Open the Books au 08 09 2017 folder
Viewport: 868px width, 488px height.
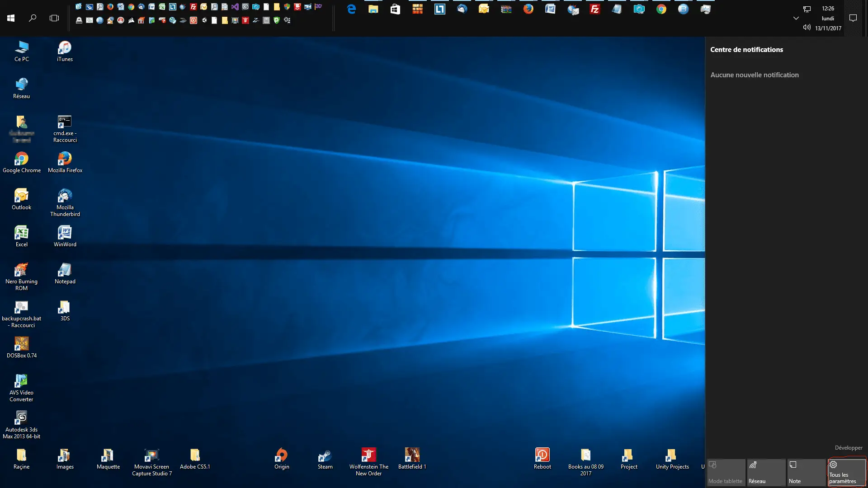[x=585, y=462]
